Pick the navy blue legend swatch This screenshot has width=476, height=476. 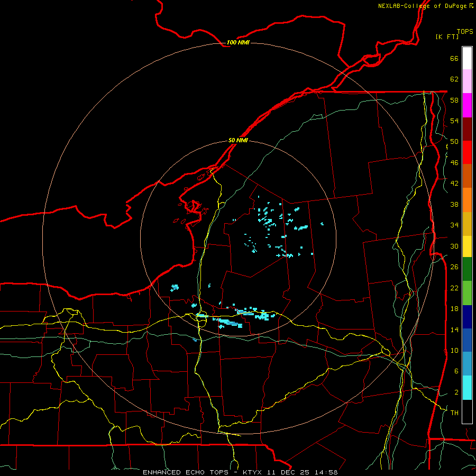pyautogui.click(x=467, y=317)
